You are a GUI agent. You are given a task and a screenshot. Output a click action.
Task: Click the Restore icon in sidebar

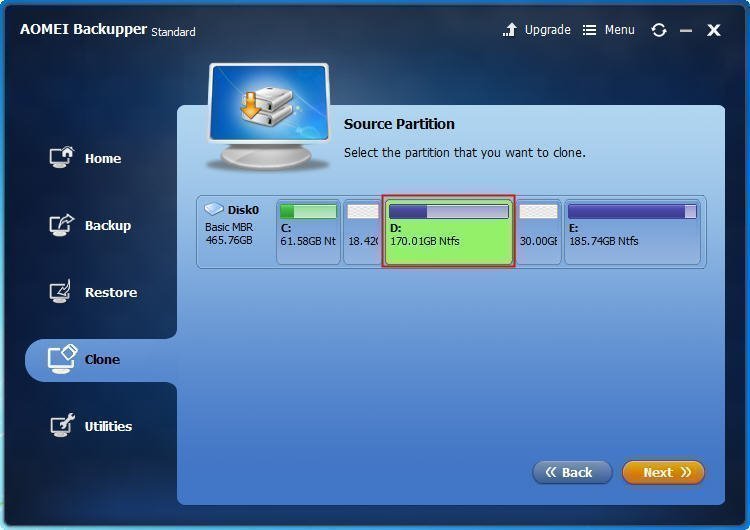(x=61, y=291)
